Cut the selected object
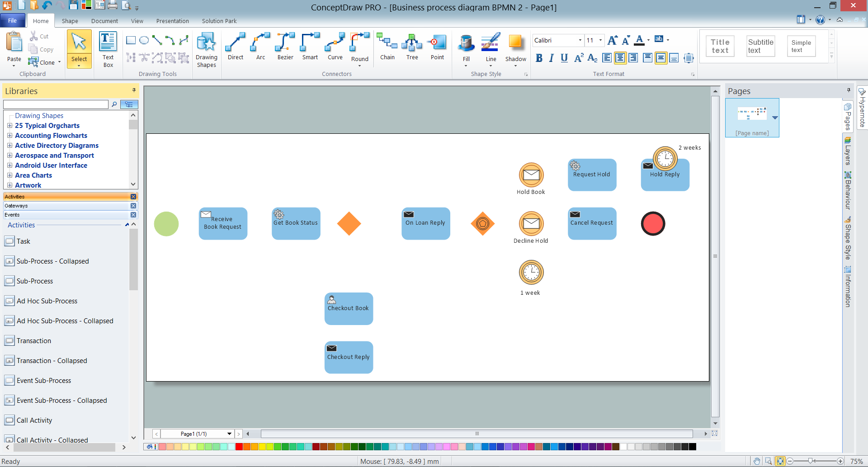868x467 pixels. [39, 36]
